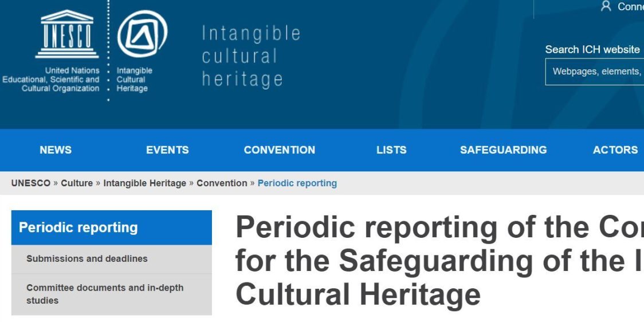Go to UNESCO breadcrumb link
The height and width of the screenshot is (322, 644).
coord(31,183)
